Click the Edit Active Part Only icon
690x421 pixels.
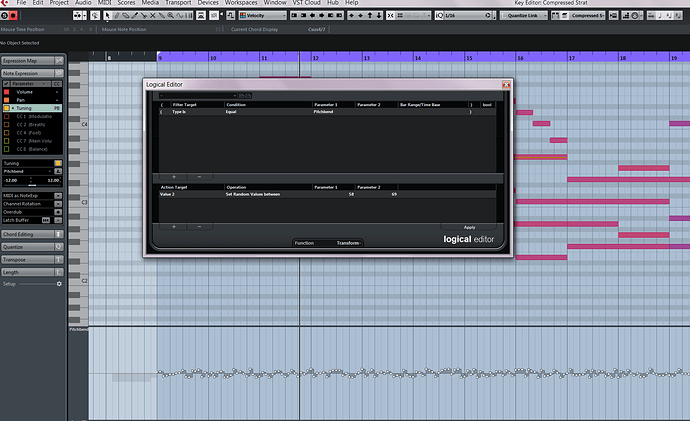click(565, 15)
